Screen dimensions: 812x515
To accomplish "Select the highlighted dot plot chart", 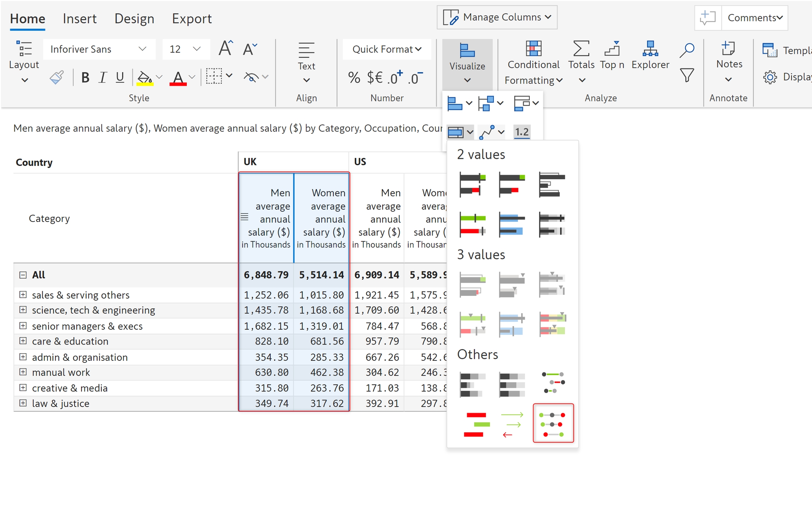I will pyautogui.click(x=553, y=424).
